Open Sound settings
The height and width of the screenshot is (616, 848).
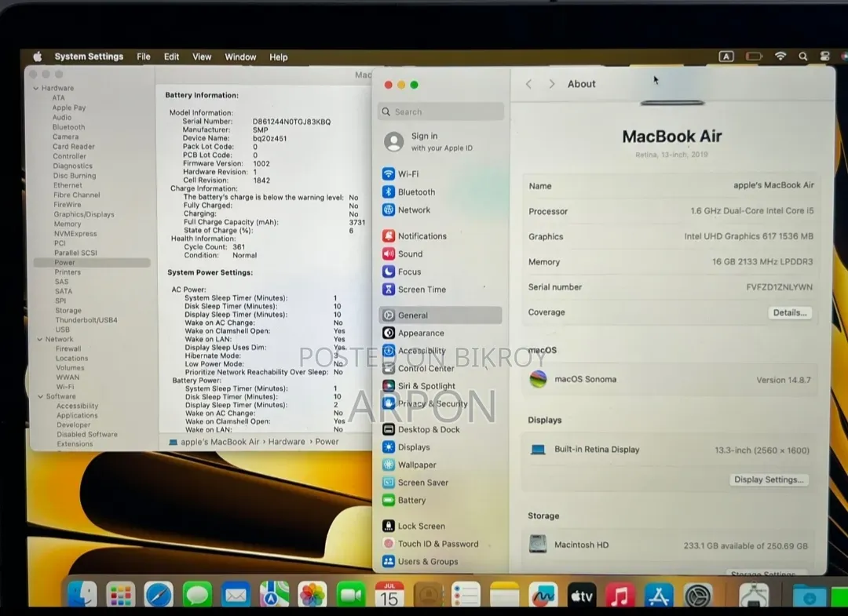coord(403,254)
